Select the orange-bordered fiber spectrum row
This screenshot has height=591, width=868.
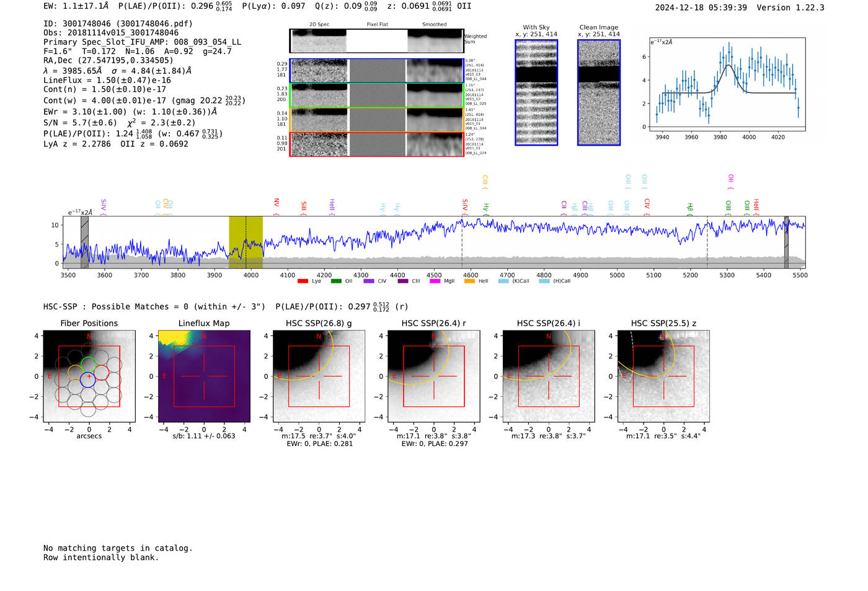coord(377,120)
